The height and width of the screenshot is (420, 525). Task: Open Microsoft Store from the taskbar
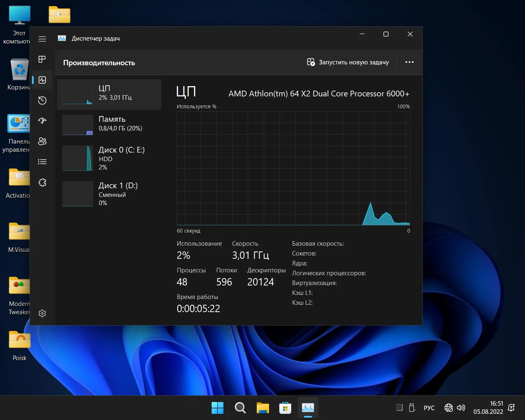click(x=285, y=408)
